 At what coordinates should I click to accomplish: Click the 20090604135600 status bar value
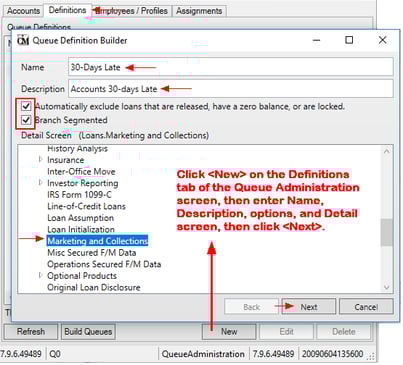[x=332, y=354]
